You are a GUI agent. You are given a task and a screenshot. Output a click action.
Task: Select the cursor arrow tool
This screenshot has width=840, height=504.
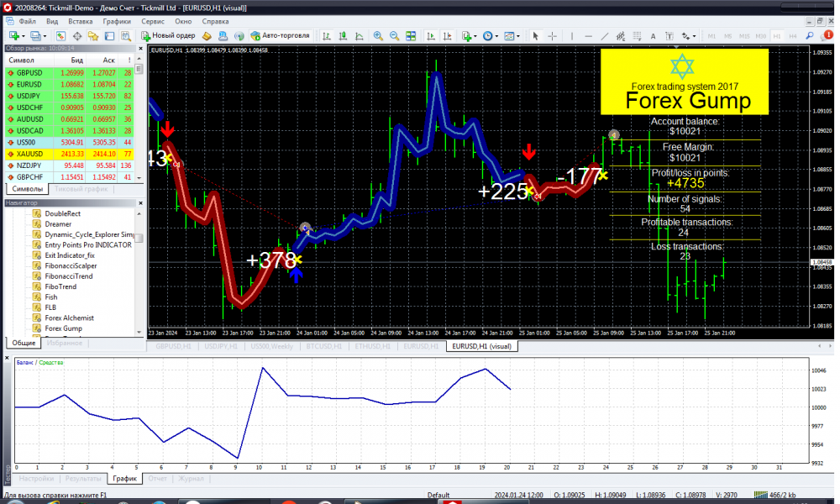(x=535, y=36)
